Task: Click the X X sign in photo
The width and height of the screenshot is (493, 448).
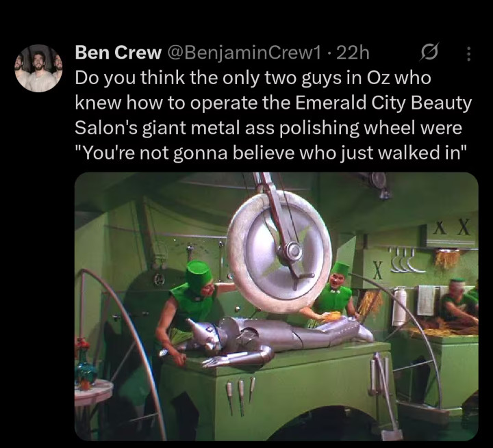Action: pos(454,228)
